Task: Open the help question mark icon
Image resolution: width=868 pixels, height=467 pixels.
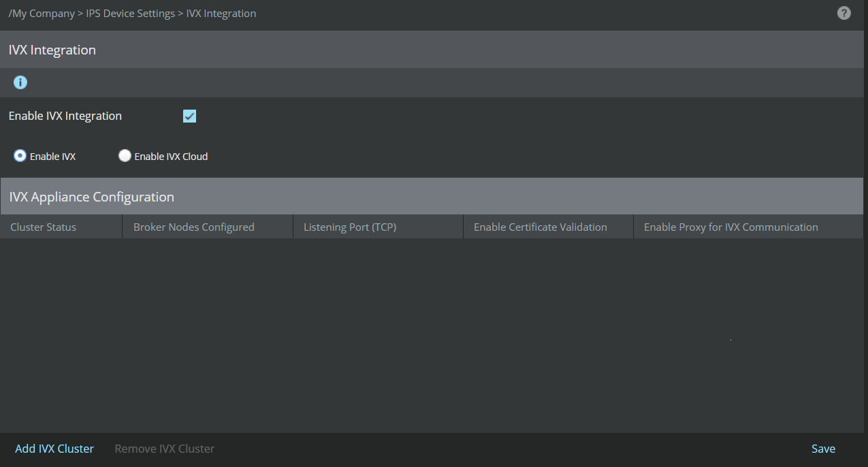Action: (843, 13)
